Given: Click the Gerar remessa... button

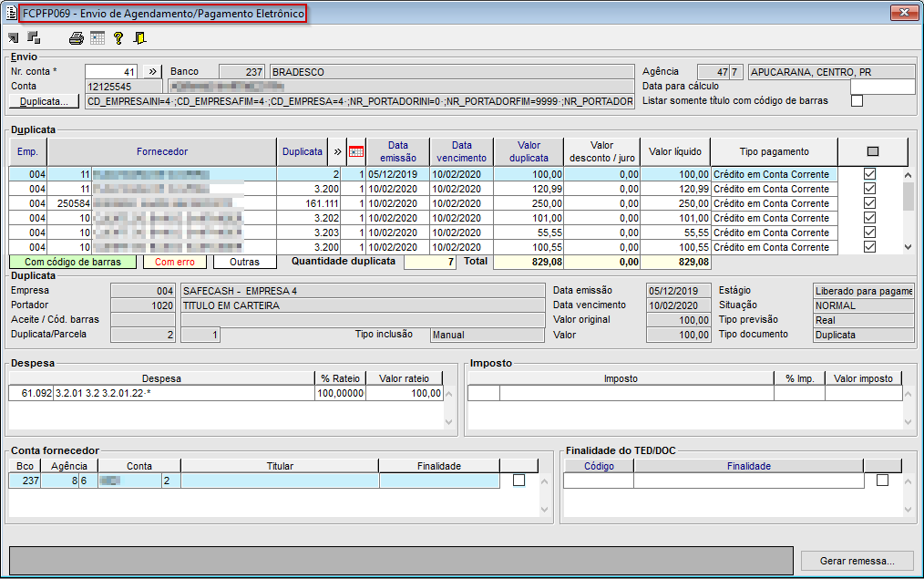Looking at the screenshot, I should pyautogui.click(x=857, y=561).
